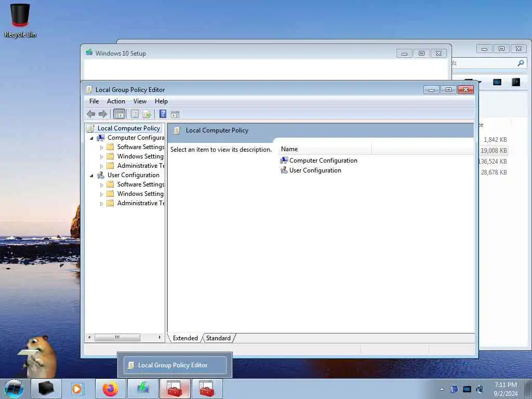Toggle the Show/Hide Console Tree toolbar icon
This screenshot has width=532, height=399.
coord(119,114)
